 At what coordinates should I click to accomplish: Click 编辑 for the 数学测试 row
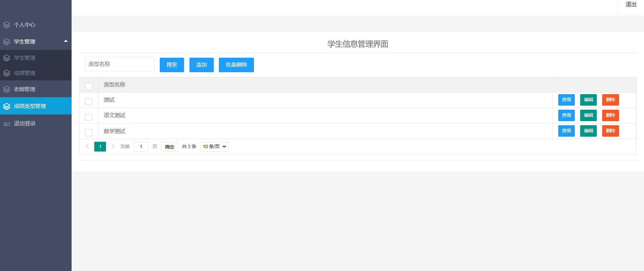[588, 131]
